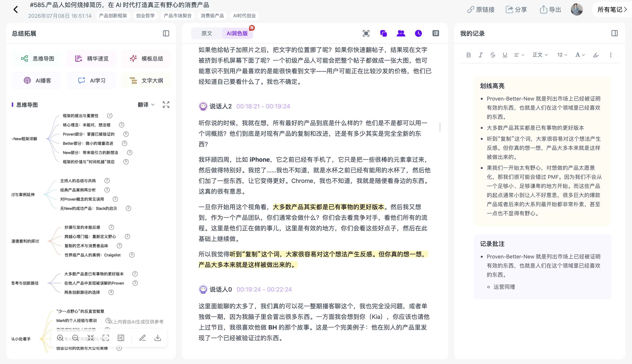Screen dimensions: 632x364
Task: Open the text alignment dropdown
Action: 519,55
